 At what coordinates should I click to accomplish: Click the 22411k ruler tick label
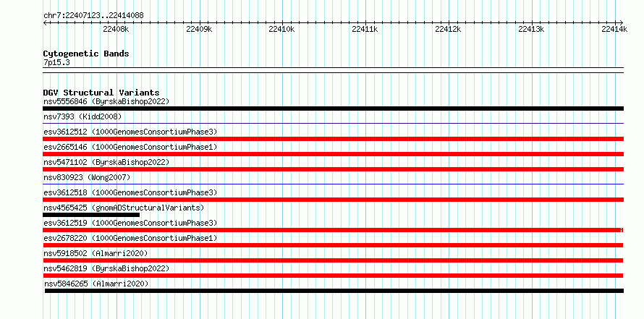365,29
